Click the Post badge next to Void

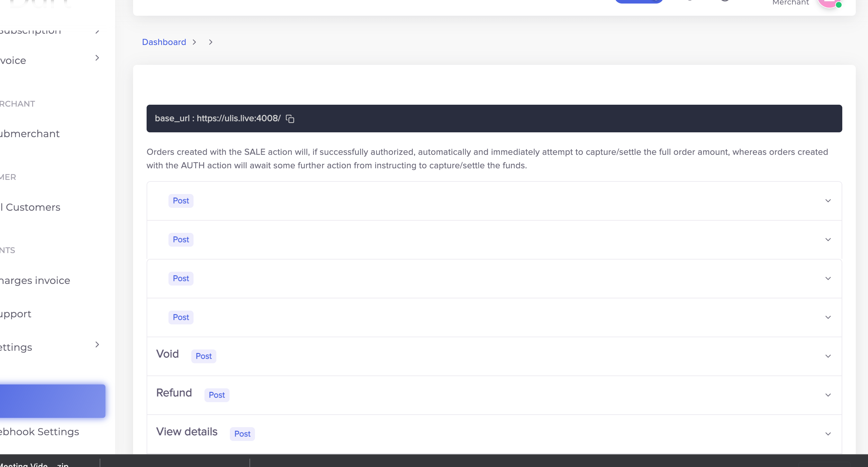point(203,356)
